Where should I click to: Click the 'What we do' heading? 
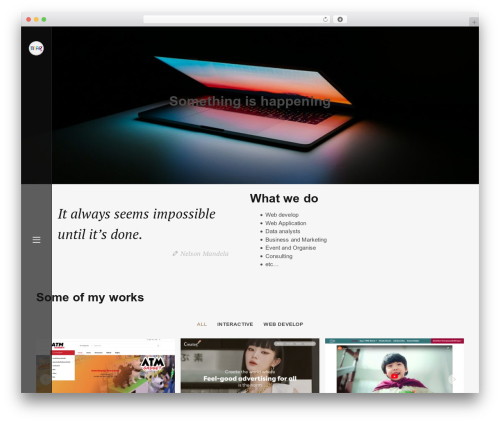[284, 198]
